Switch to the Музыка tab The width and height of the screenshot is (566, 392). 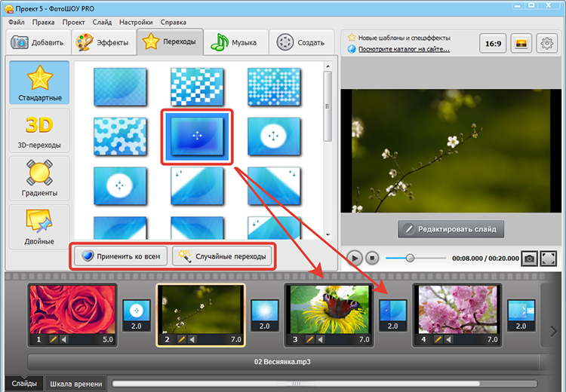[235, 42]
